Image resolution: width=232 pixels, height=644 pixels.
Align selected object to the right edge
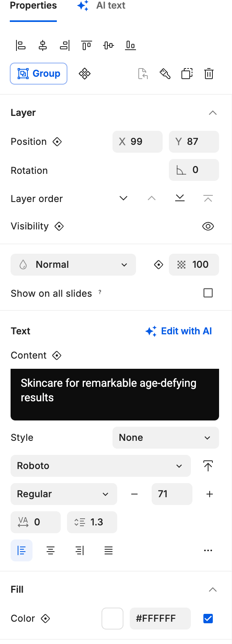point(65,45)
